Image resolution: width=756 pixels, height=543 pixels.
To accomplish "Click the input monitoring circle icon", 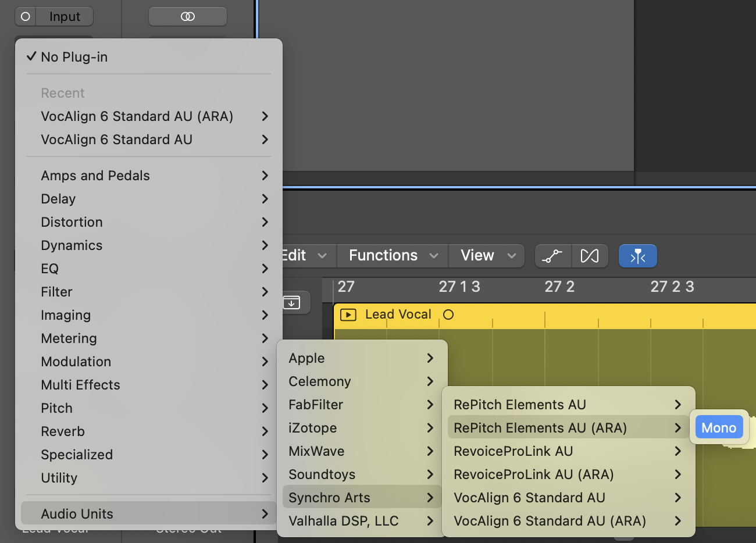I will coord(26,17).
